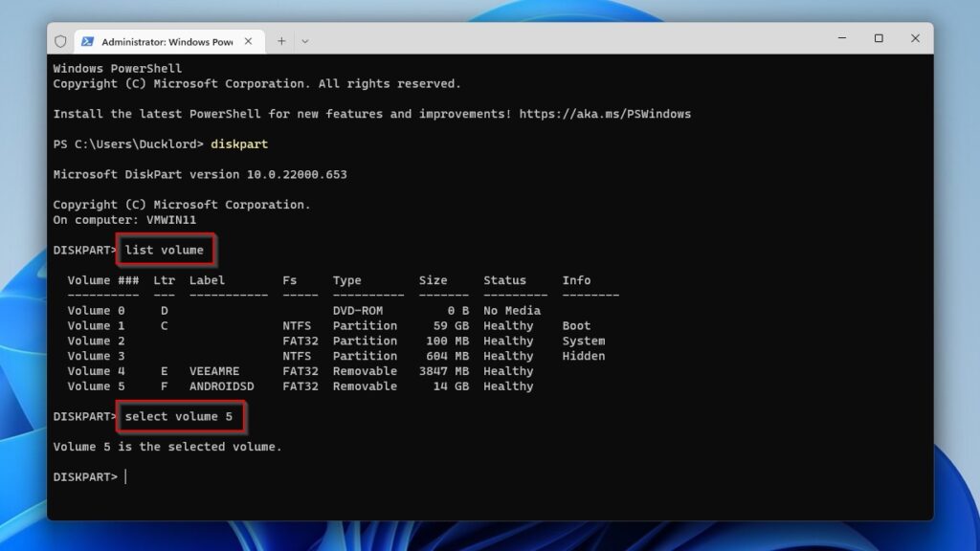This screenshot has width=980, height=551.
Task: Click the ANDROIDSD label in volume list
Action: pos(225,386)
